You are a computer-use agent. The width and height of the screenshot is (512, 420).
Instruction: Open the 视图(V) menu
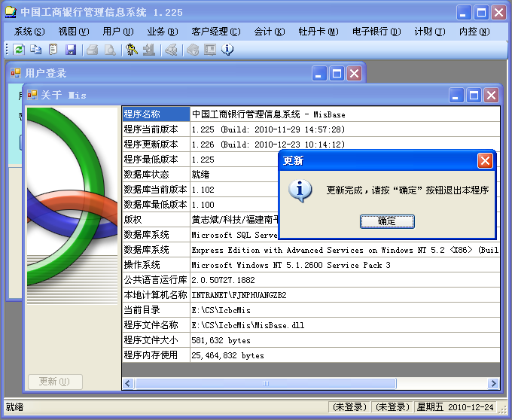pyautogui.click(x=74, y=32)
